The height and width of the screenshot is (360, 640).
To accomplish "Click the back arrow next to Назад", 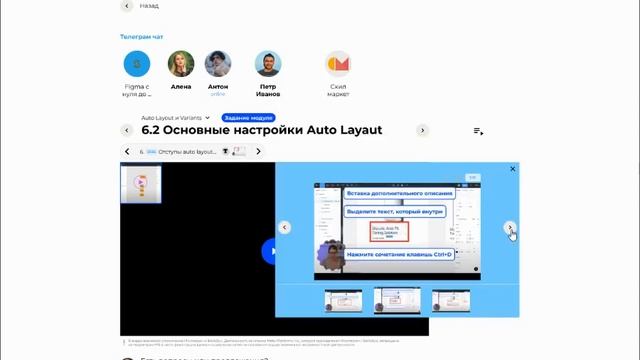I will point(127,6).
